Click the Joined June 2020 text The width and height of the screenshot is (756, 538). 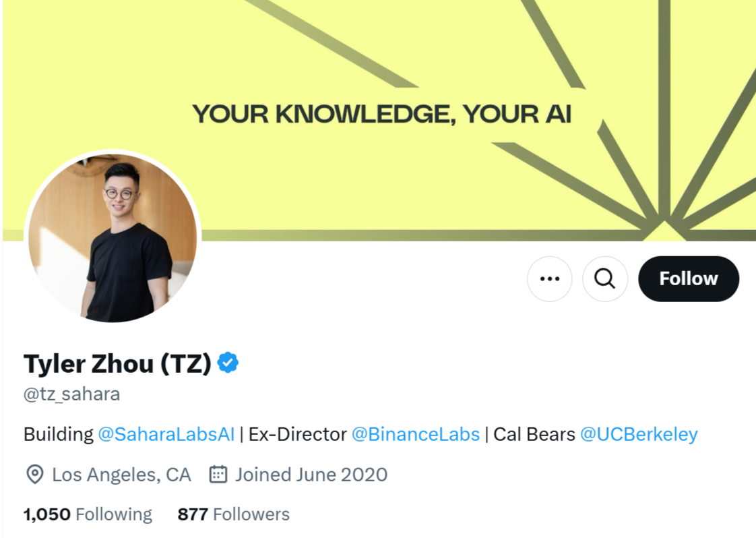(x=311, y=475)
